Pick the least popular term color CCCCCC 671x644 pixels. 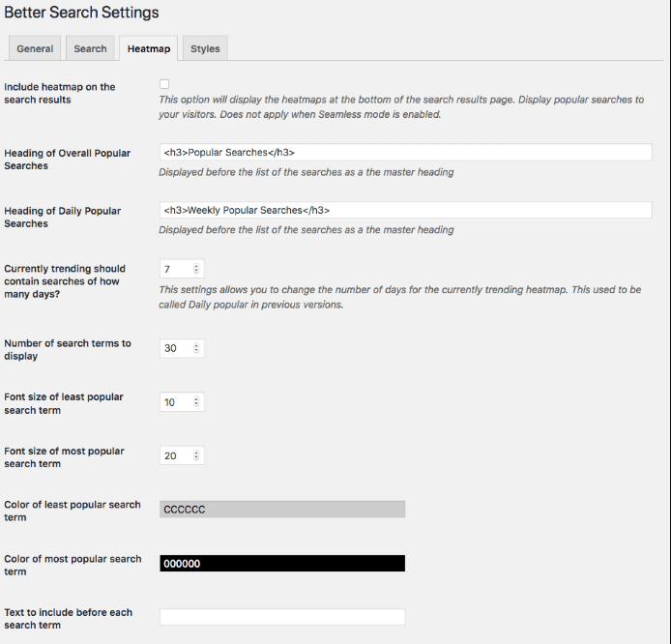[282, 510]
